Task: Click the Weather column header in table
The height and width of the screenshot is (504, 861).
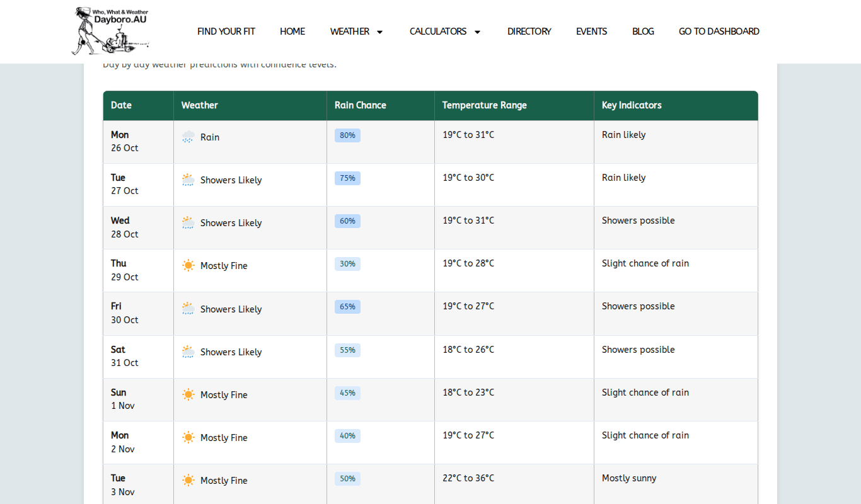Action: tap(250, 105)
